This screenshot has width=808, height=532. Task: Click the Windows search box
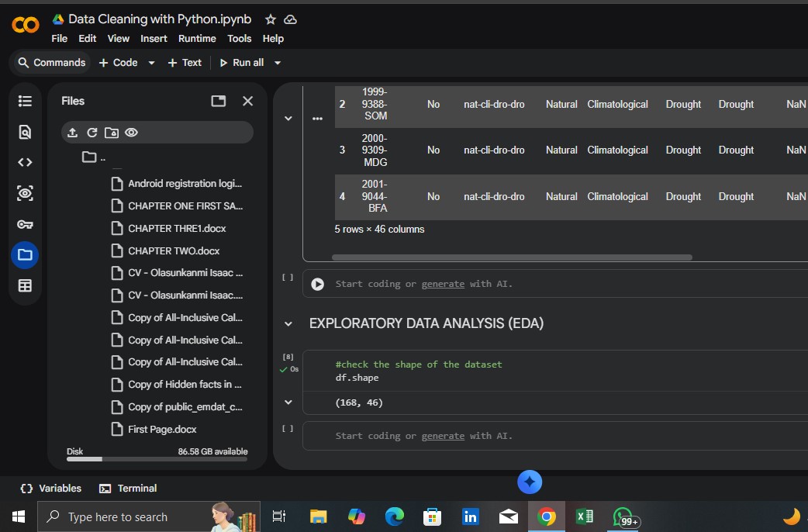pos(149,516)
